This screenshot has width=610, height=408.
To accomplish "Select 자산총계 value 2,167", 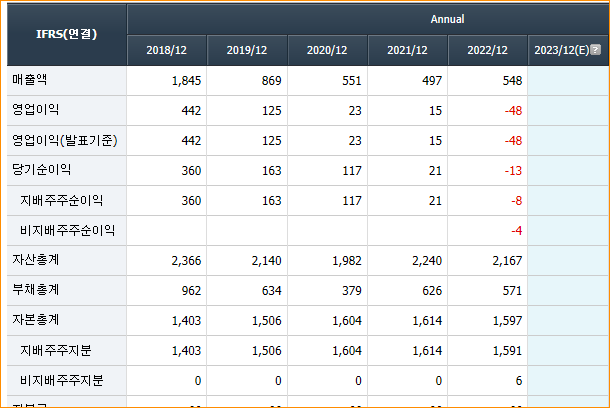I will (507, 261).
